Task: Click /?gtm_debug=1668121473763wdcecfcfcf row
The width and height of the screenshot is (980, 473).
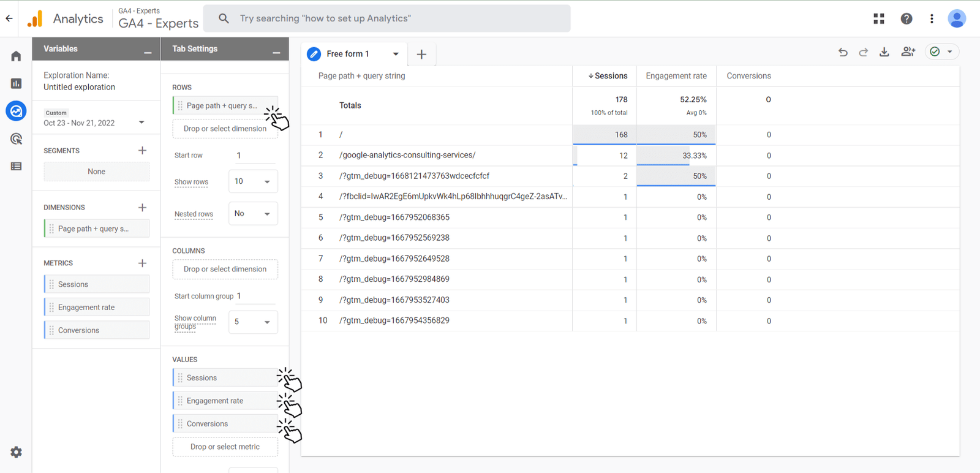Action: point(414,176)
